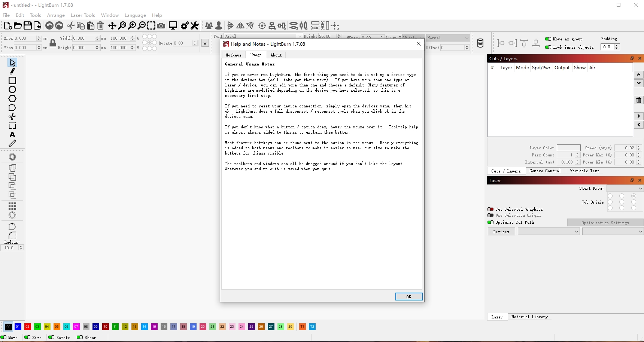Image resolution: width=644 pixels, height=342 pixels.
Task: Click the New file icon
Action: click(x=8, y=25)
